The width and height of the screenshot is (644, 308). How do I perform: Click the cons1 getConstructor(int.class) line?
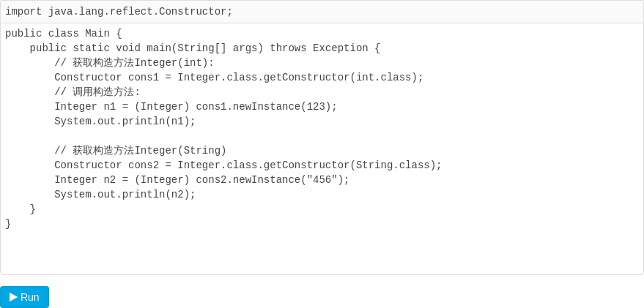(x=239, y=78)
